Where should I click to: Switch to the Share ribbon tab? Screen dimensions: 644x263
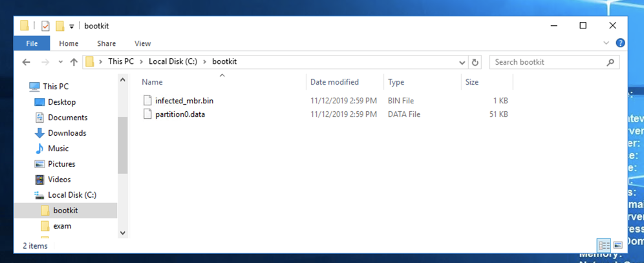(x=107, y=43)
